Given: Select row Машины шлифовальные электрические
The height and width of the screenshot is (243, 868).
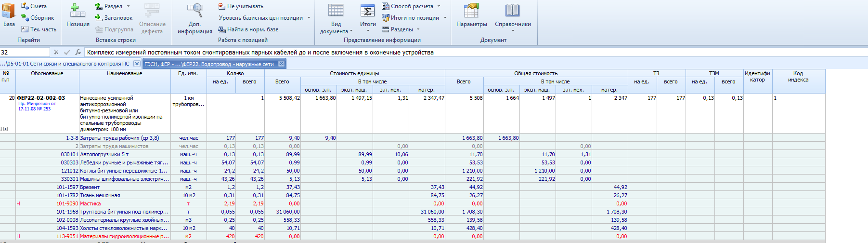Looking at the screenshot, I should click(413, 179).
